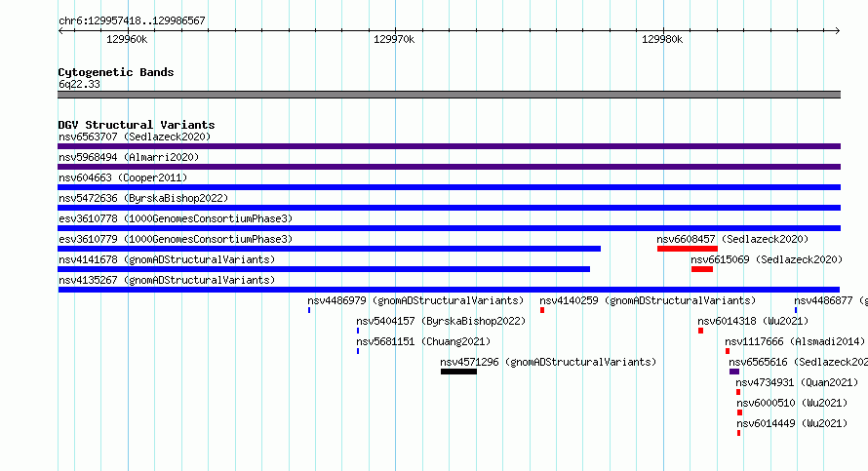Click the red marker under nsv6000510

739,412
